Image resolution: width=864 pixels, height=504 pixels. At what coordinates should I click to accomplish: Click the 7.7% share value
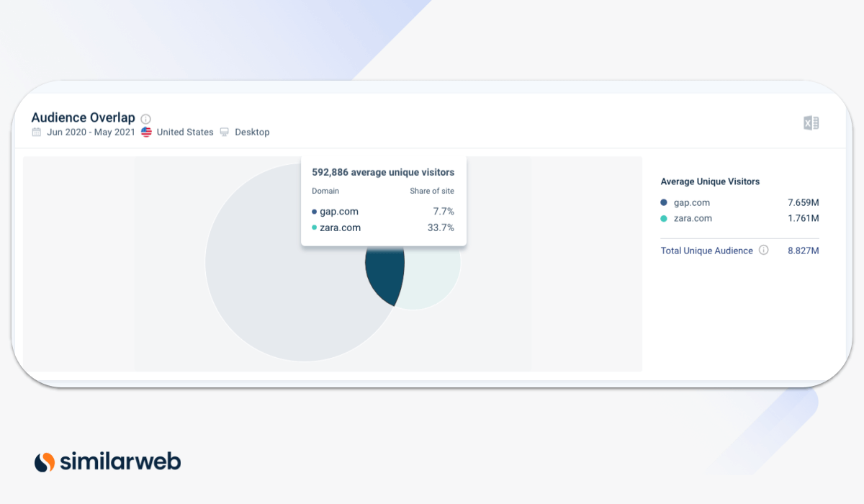pos(444,212)
